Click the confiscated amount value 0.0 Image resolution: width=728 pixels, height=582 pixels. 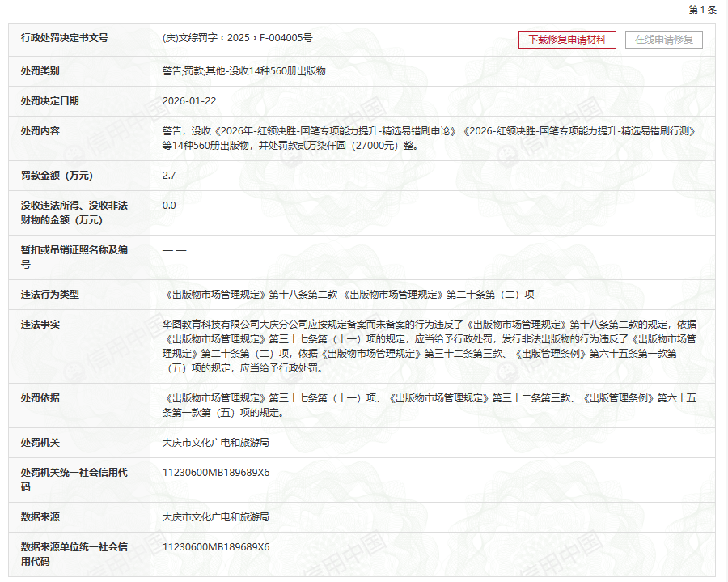tap(169, 206)
